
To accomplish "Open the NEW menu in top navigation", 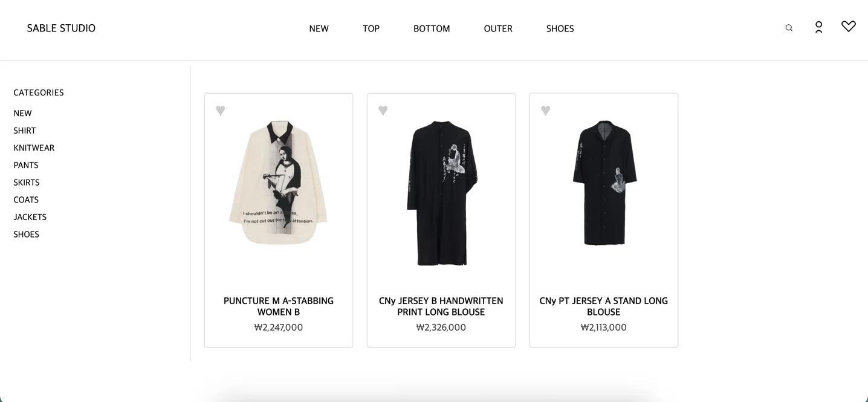I will (319, 28).
